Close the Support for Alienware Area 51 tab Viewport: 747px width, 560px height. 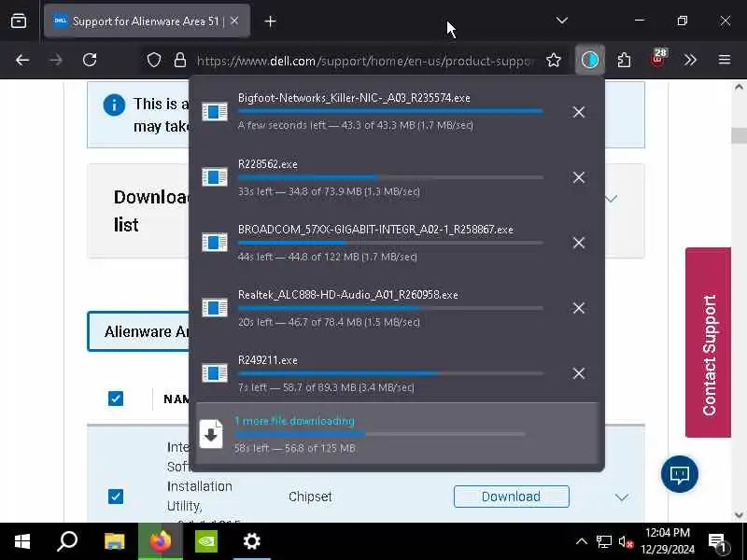234,21
